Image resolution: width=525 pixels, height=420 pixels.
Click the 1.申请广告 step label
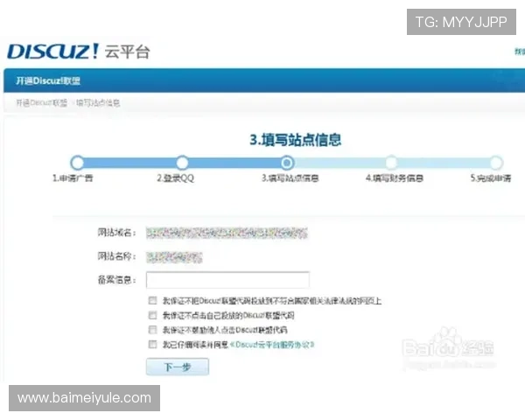tap(73, 178)
